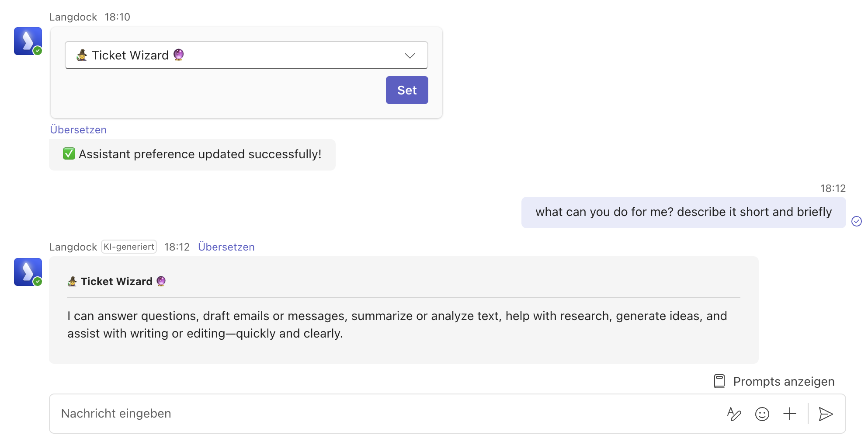Click the Langdock avatar beside the dropdown card
Screen dimensions: 868x446
coord(28,41)
